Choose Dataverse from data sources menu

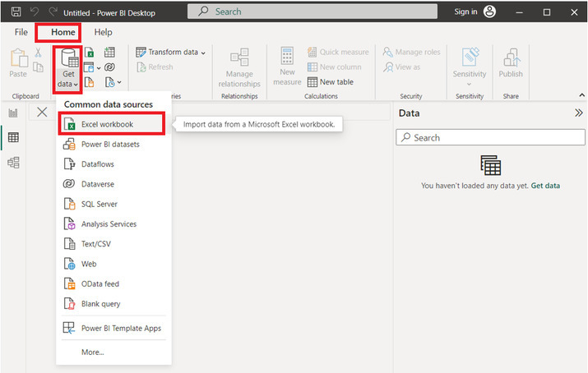coord(113,184)
